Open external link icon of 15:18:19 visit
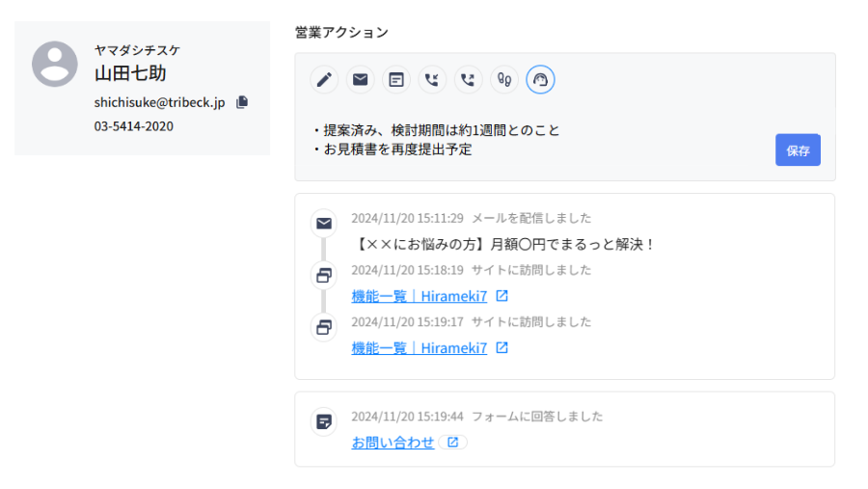This screenshot has height=489, width=868. (x=502, y=296)
